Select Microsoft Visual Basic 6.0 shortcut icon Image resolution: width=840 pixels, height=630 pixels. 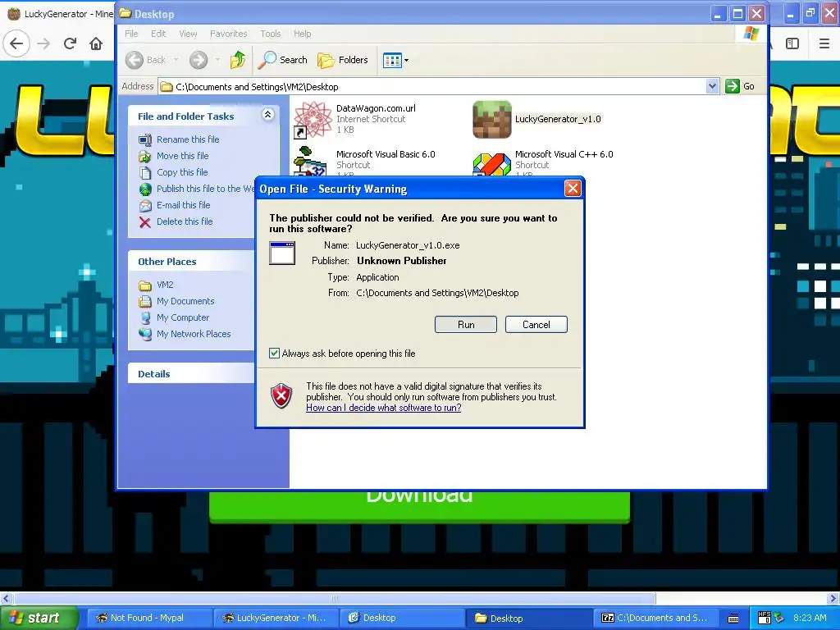coord(310,162)
